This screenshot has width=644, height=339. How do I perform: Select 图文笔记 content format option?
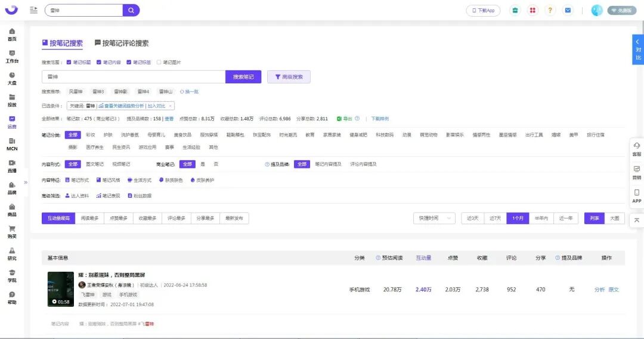point(94,164)
